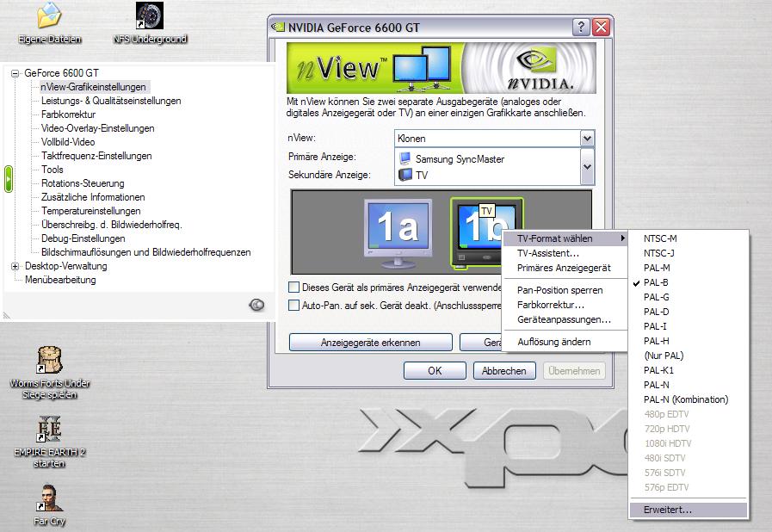The width and height of the screenshot is (772, 532).
Task: Open Rotations-Steuerung tree entry
Action: (x=83, y=183)
